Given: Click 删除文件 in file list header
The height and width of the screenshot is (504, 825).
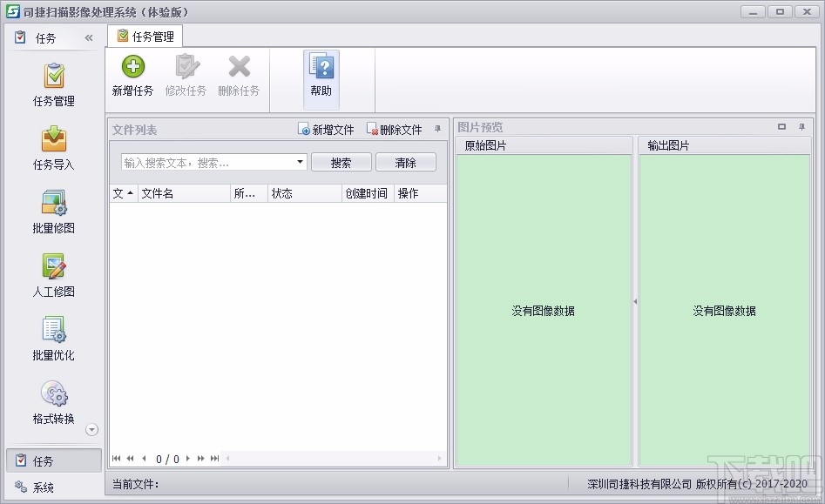Looking at the screenshot, I should pos(395,130).
